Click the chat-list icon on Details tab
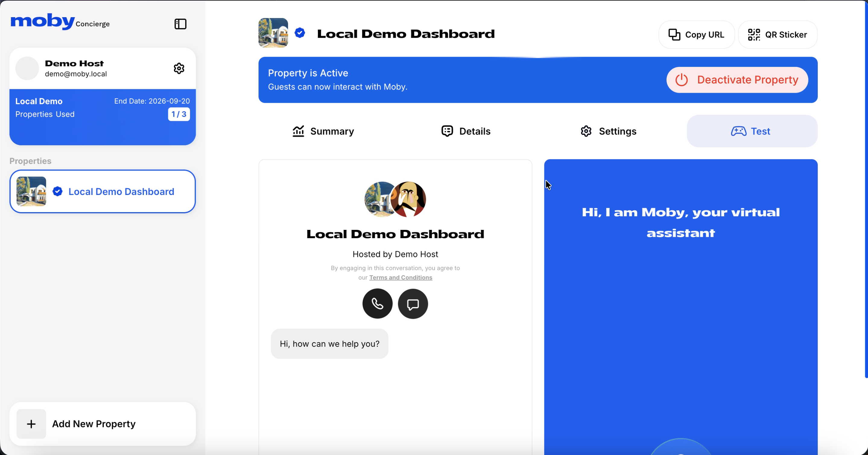The width and height of the screenshot is (868, 455). click(x=447, y=131)
